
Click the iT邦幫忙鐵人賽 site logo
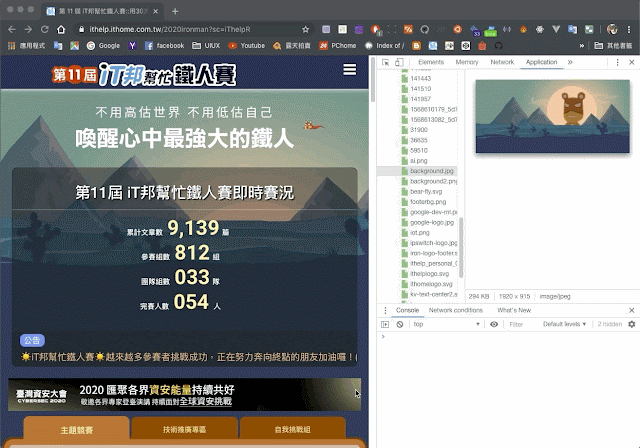(144, 74)
